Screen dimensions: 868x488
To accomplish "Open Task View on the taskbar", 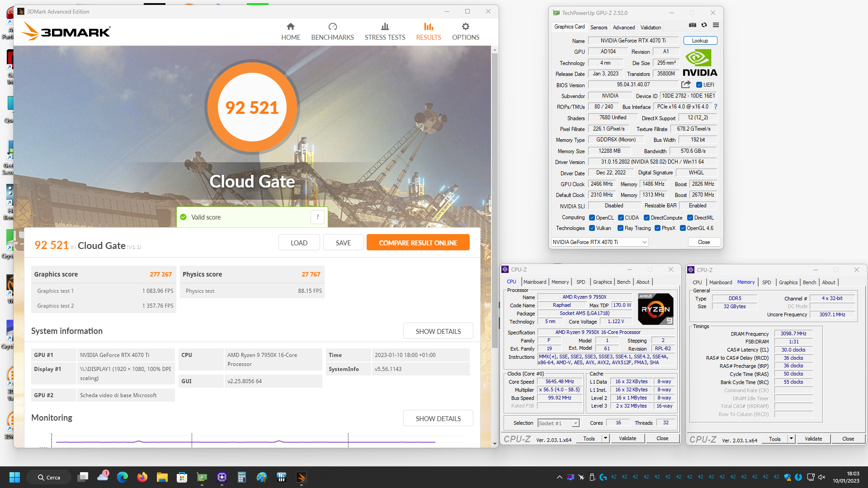I will click(83, 477).
